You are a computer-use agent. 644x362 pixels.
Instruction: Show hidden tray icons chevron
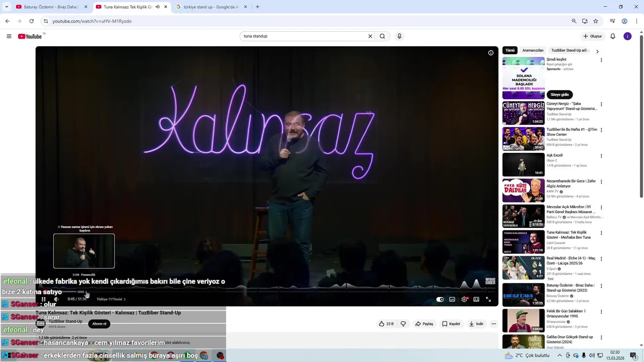point(559,355)
